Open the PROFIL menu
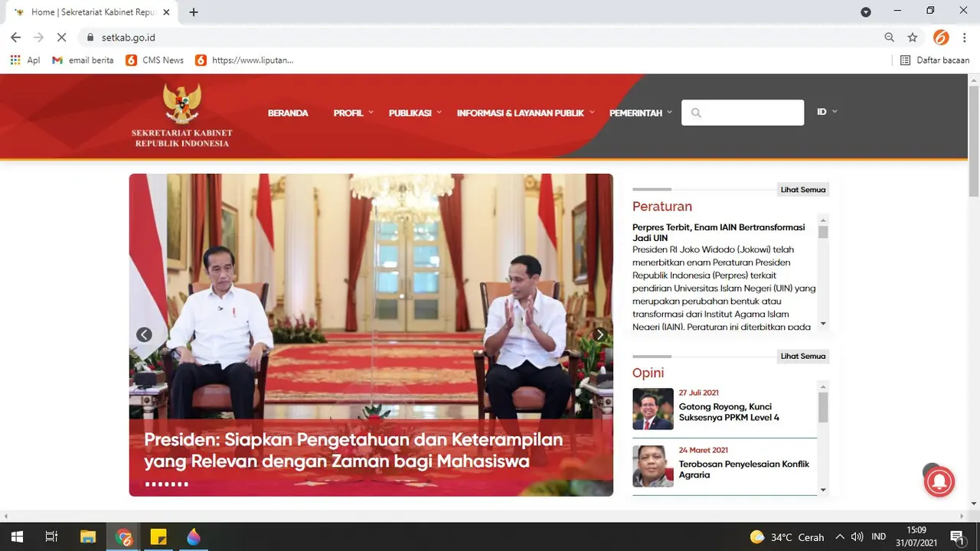Image resolution: width=980 pixels, height=551 pixels. (348, 112)
